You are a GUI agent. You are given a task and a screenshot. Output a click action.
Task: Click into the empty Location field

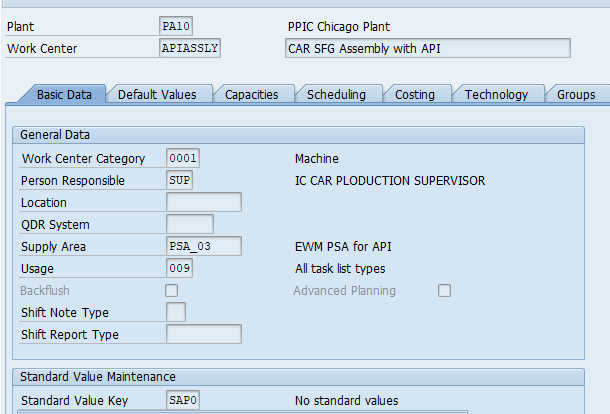point(204,202)
